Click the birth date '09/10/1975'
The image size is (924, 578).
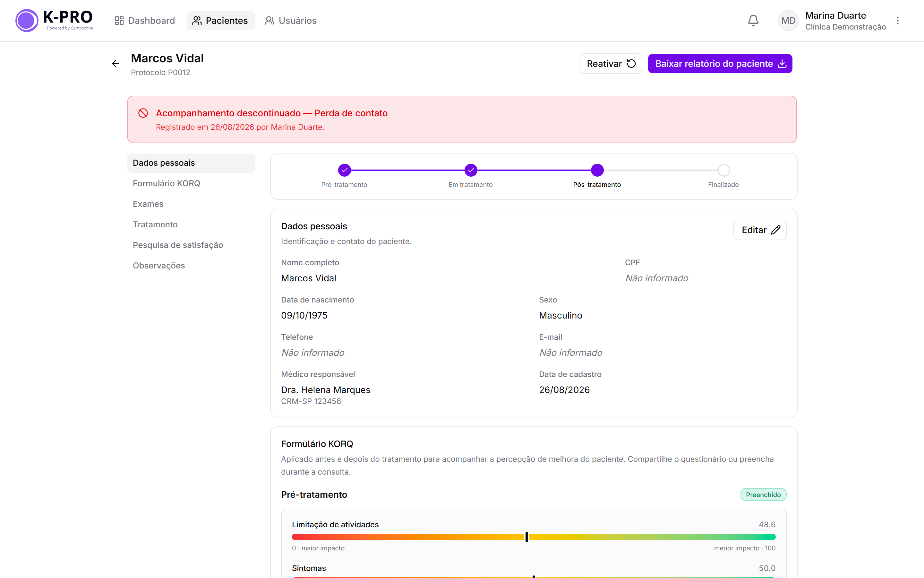(x=304, y=315)
